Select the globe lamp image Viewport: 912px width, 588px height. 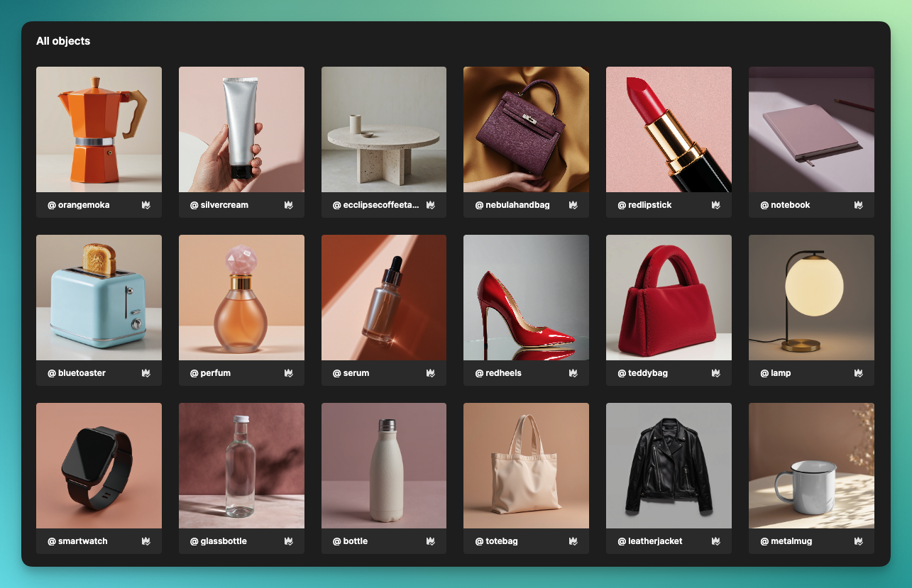[811, 297]
